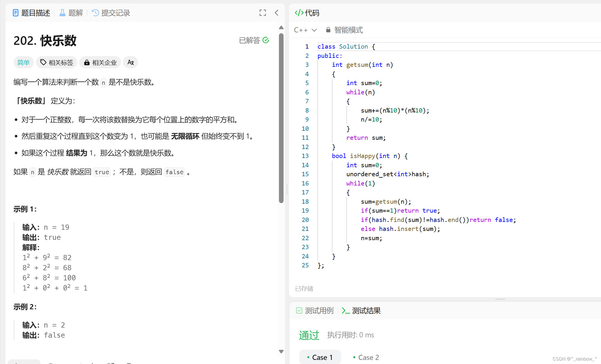Viewport: 601px width, 364px height.
Task: Click the fullscreen expand icon
Action: (x=262, y=13)
